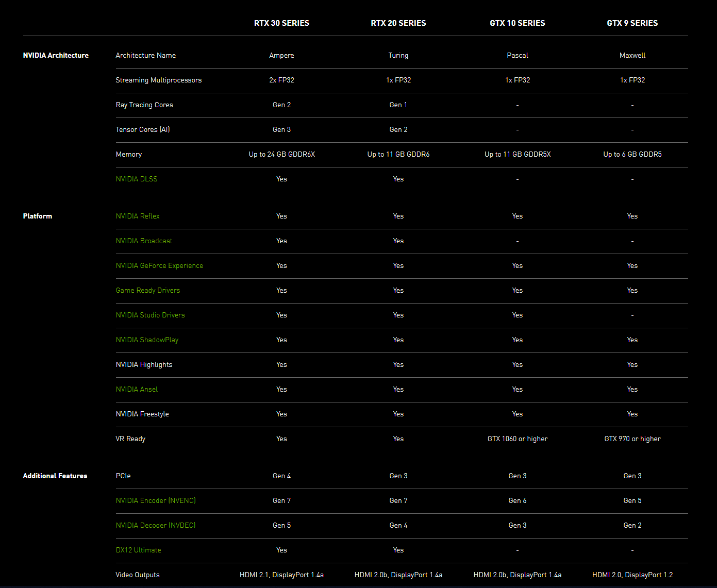Click the Tensor Cores (AI) row label
Viewport: 717px width, 588px height.
143,129
